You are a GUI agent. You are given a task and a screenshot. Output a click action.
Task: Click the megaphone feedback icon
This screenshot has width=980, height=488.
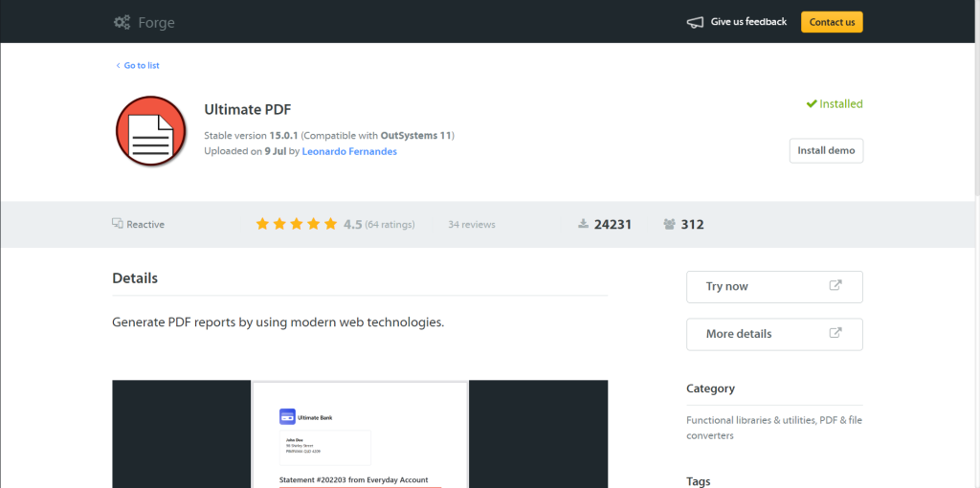point(695,22)
